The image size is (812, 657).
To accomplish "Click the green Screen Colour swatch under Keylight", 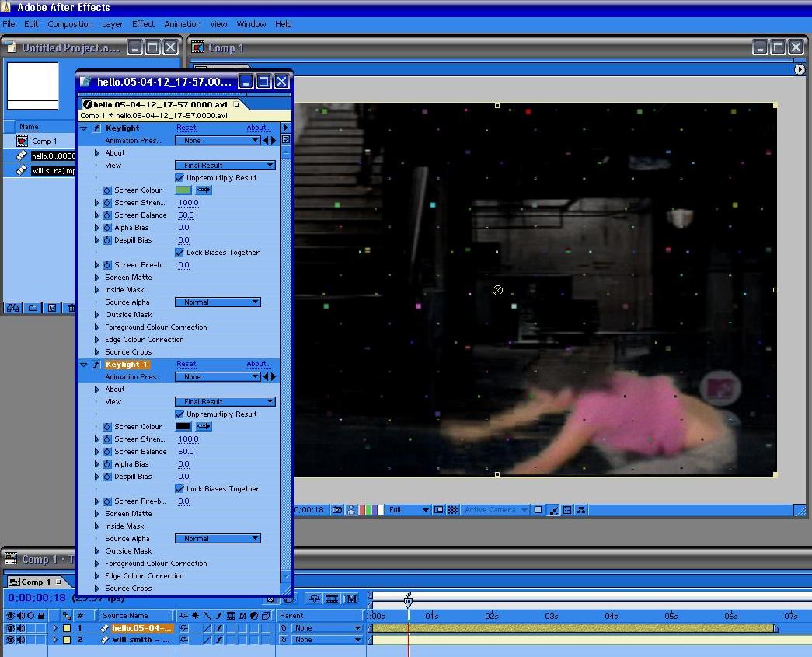I will point(183,190).
